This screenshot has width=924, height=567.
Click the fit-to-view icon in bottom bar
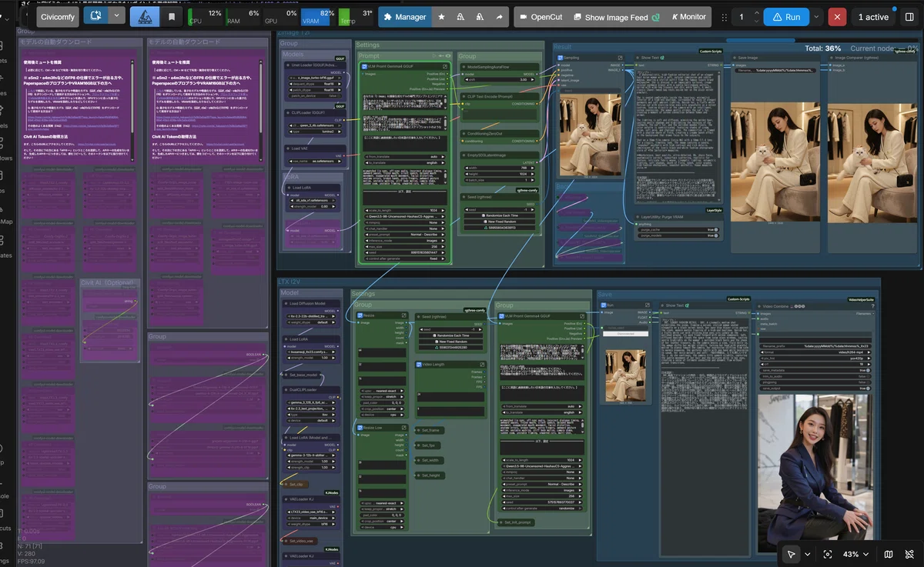click(828, 554)
